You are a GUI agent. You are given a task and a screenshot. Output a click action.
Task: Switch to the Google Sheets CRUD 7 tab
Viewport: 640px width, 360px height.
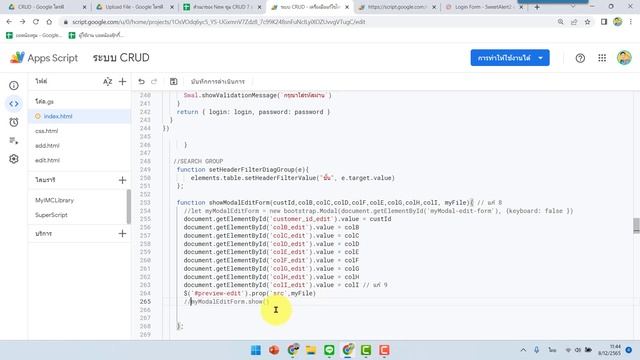click(x=222, y=7)
